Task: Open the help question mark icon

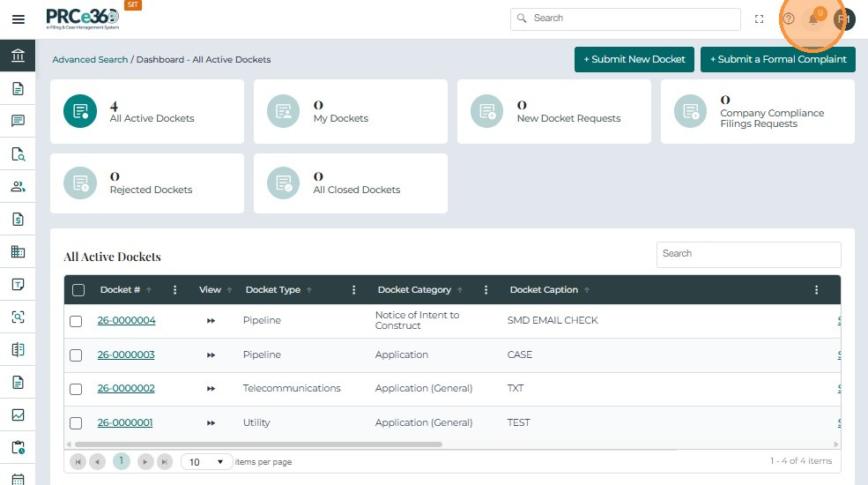Action: 788,19
